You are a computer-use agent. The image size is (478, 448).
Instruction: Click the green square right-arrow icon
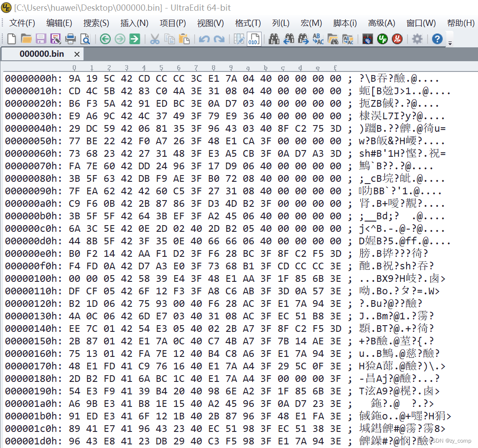[x=135, y=39]
